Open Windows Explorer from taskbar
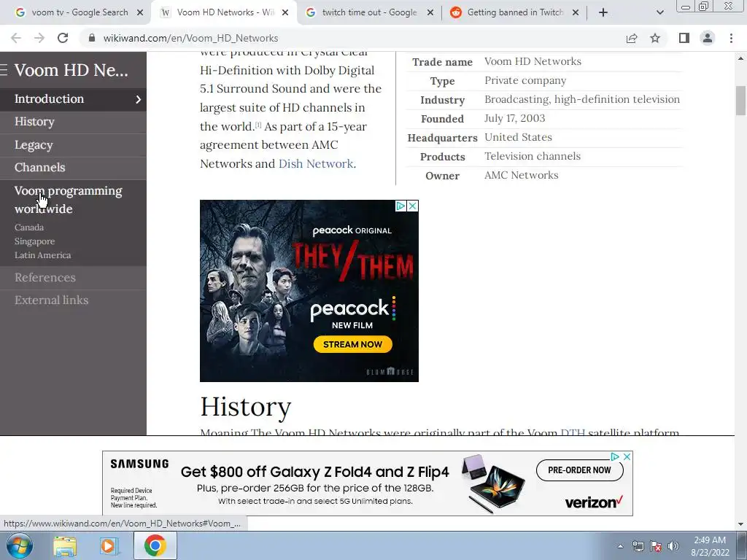Screen dimensions: 747x560 coord(65,546)
